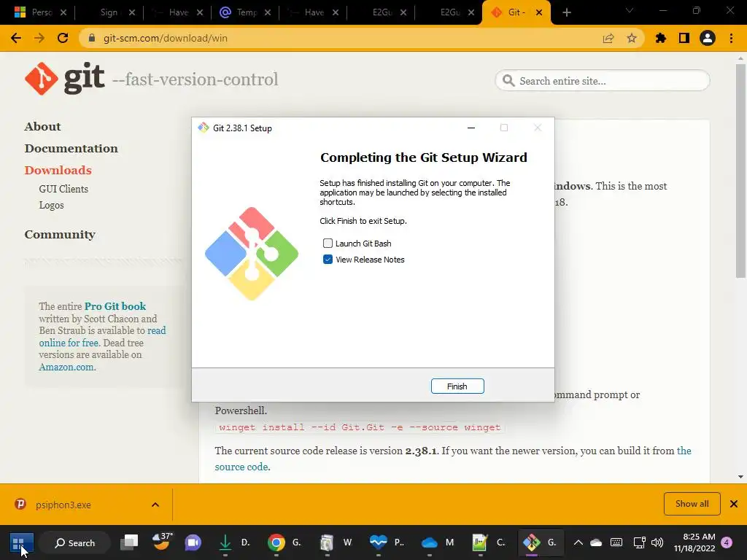Screen dimensions: 747x560
Task: Switch to the Sign browser tab
Action: coord(109,12)
